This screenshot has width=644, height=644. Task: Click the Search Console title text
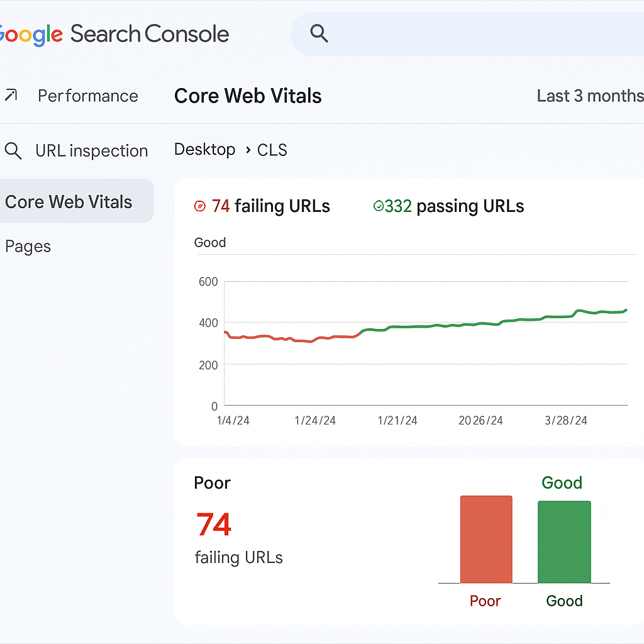pos(150,34)
